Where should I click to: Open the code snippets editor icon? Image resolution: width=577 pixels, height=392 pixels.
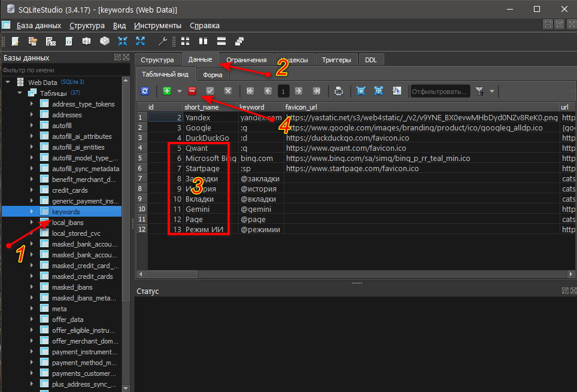coord(69,41)
